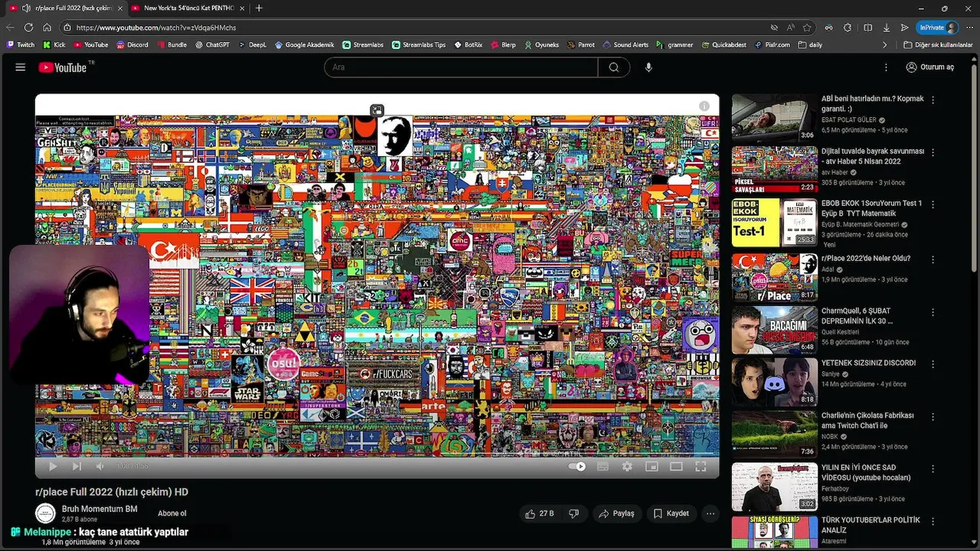The width and height of the screenshot is (980, 551).
Task: Play the video using the play button
Action: click(x=53, y=466)
